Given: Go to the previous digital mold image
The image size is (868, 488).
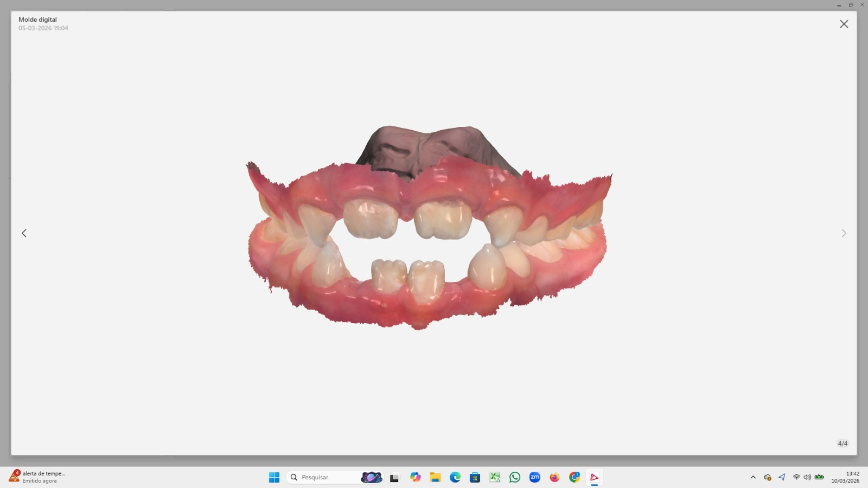Looking at the screenshot, I should [24, 233].
